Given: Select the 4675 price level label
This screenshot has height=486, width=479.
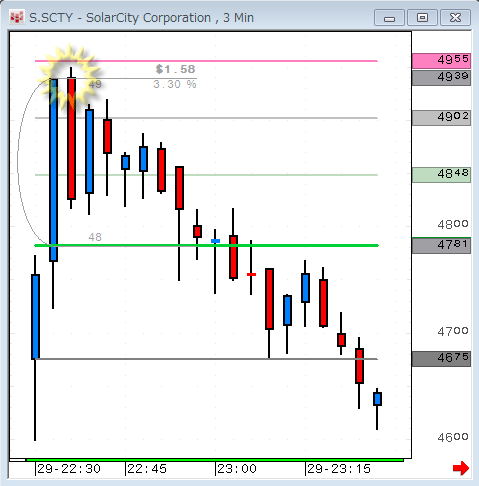Looking at the screenshot, I should pyautogui.click(x=441, y=359).
